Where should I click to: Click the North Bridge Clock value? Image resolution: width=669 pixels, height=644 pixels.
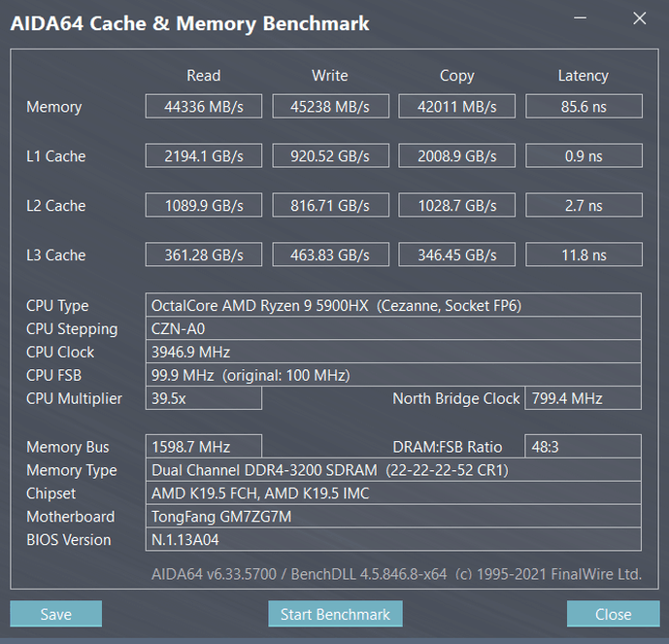583,398
